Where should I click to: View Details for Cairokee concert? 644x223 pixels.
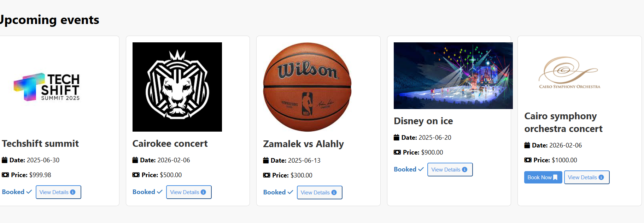(189, 192)
